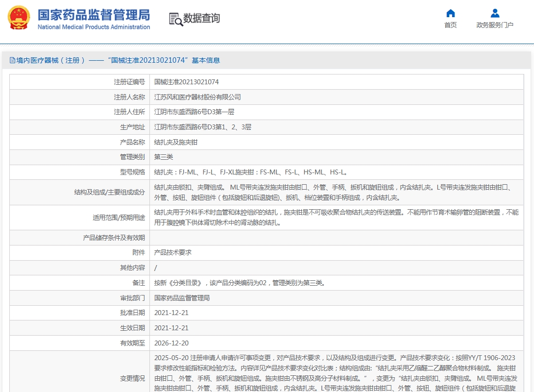The image size is (534, 392).
Task: Click the 附件 label cell
Action: tap(80, 253)
